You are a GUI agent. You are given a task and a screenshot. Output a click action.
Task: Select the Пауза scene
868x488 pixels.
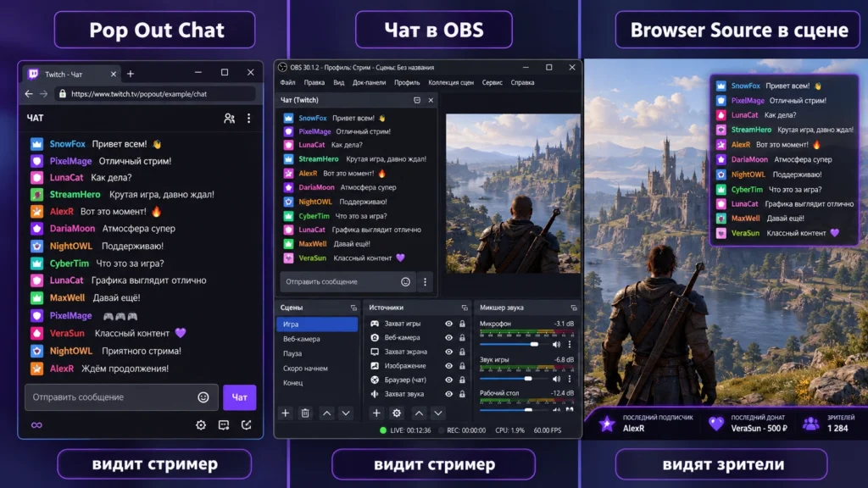[x=317, y=353]
